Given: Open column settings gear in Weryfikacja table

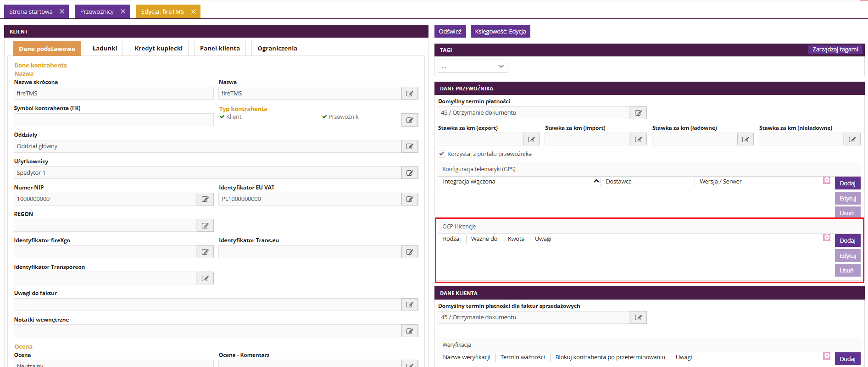Looking at the screenshot, I should (827, 356).
